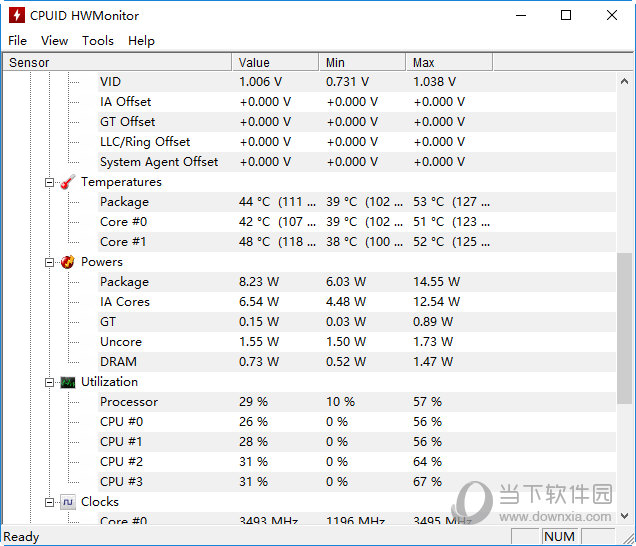
Task: Click the 29 % processor utilization value
Action: 253,402
